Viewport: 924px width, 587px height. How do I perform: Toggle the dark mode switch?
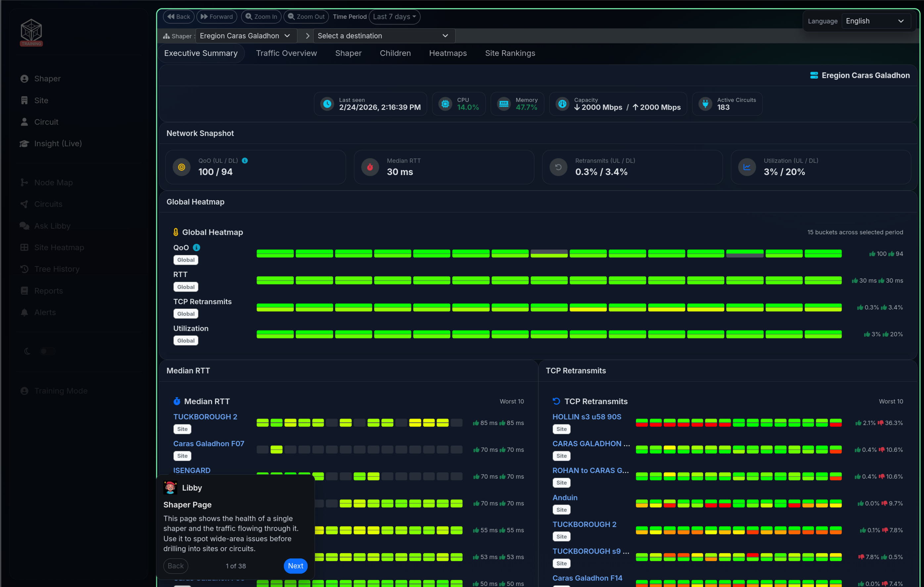(48, 351)
